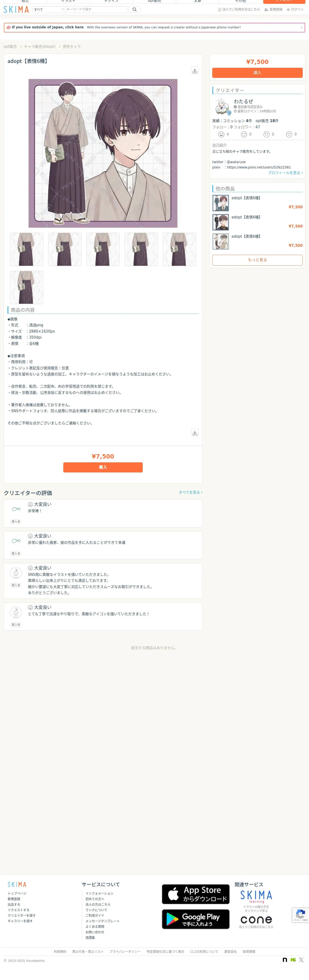
Task: Click the sad rating face icon
Action: tap(289, 134)
